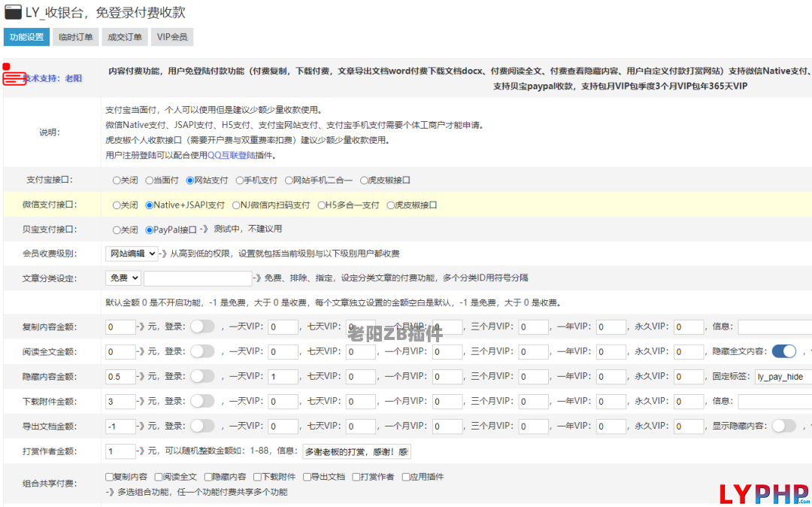Edit 隐藏内容金额 永久VIP field
The height and width of the screenshot is (507, 812).
pyautogui.click(x=689, y=377)
